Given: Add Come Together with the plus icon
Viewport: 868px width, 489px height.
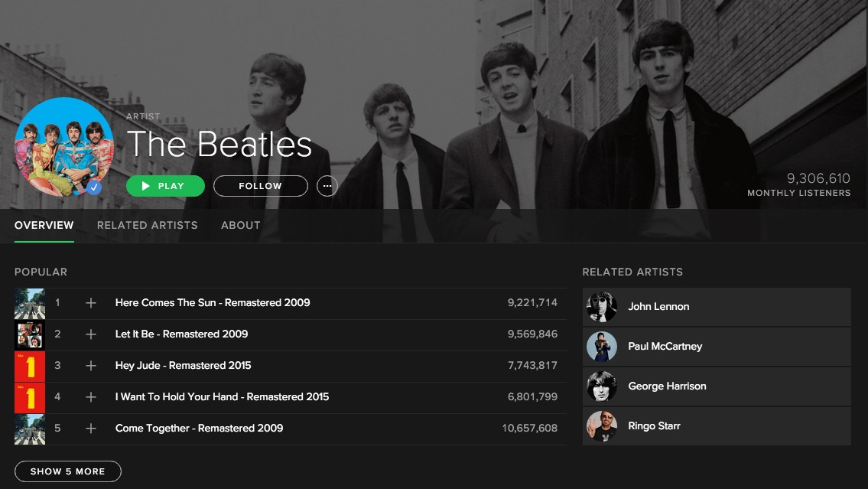Looking at the screenshot, I should point(91,429).
